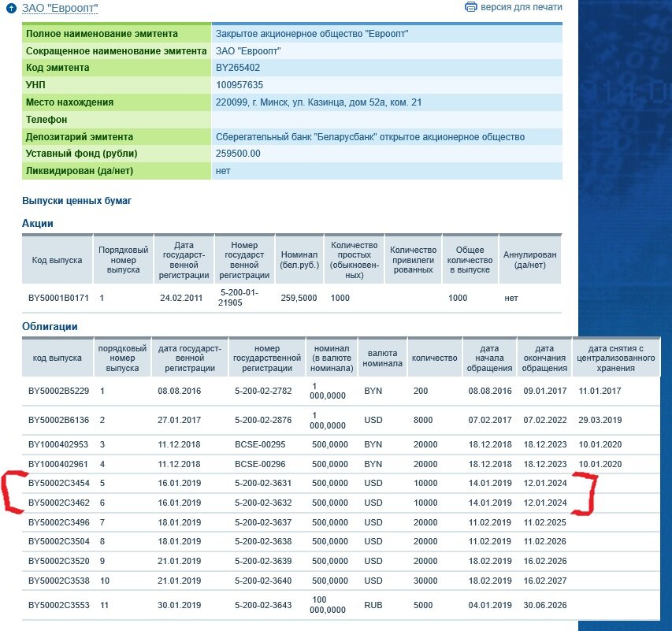Click quantity 8000 in bond row 2
The height and width of the screenshot is (631, 672).
click(x=422, y=420)
